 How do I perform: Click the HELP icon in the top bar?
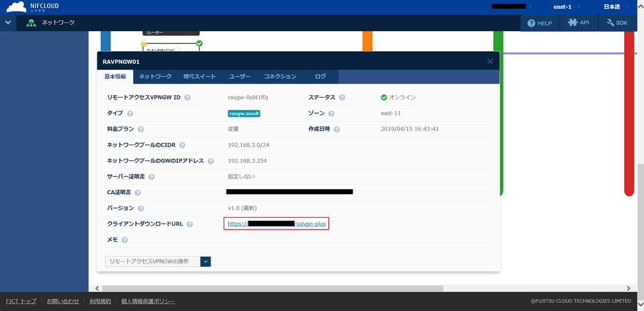[539, 23]
